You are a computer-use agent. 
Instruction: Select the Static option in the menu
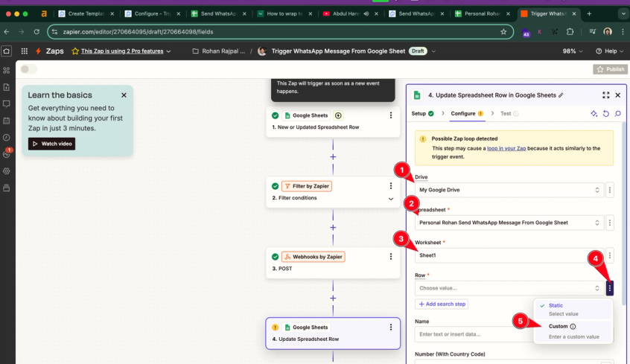[573, 310]
